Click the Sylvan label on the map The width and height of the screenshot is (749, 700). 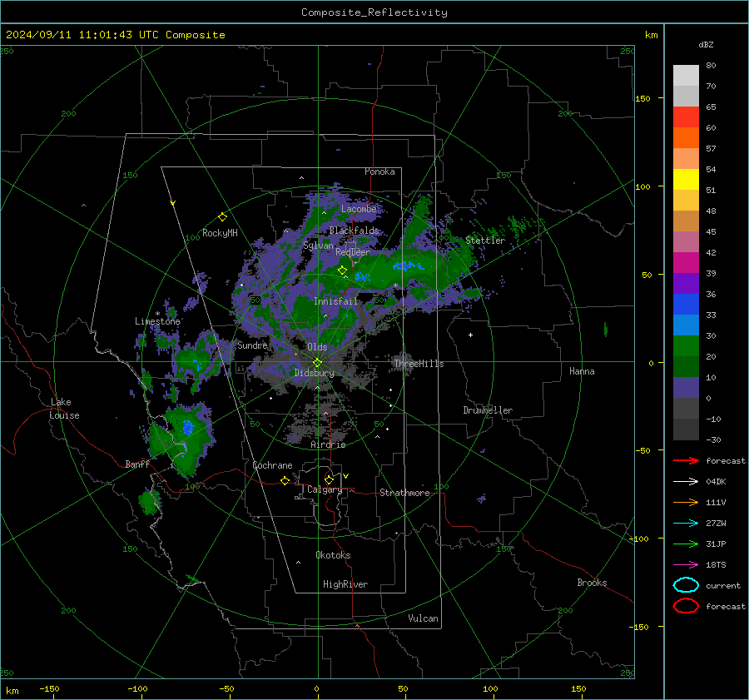[318, 246]
